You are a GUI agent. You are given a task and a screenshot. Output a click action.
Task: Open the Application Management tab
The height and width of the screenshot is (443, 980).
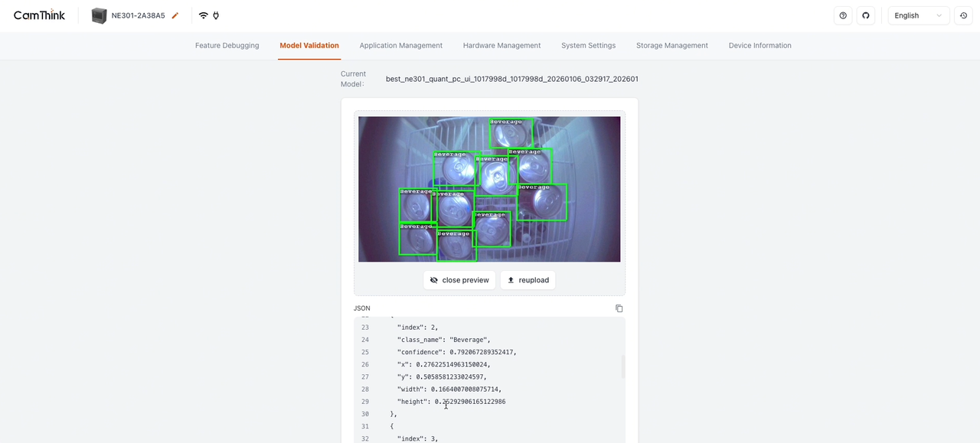400,45
